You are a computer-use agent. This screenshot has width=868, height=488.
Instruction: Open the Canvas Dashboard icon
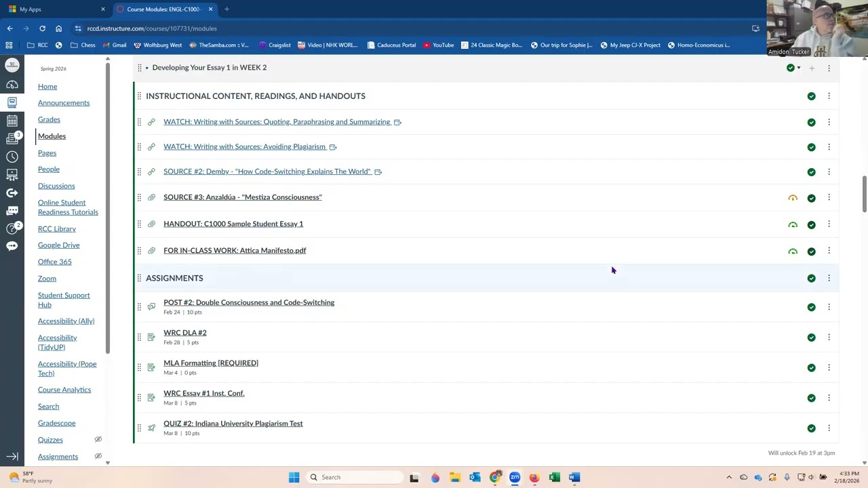(12, 85)
